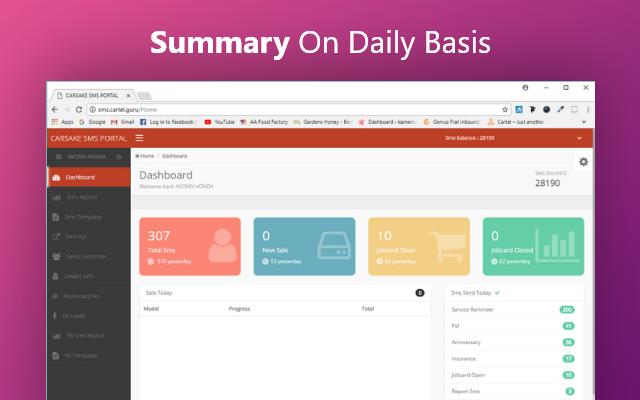Open the Apps bookmark shortcut
This screenshot has width=640, height=400.
[62, 122]
